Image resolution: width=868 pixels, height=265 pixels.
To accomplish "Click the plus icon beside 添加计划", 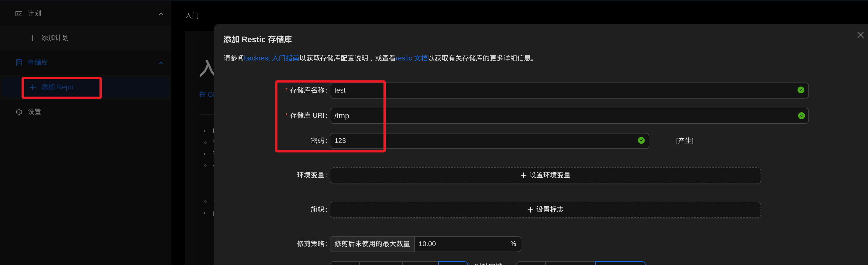I will point(32,38).
